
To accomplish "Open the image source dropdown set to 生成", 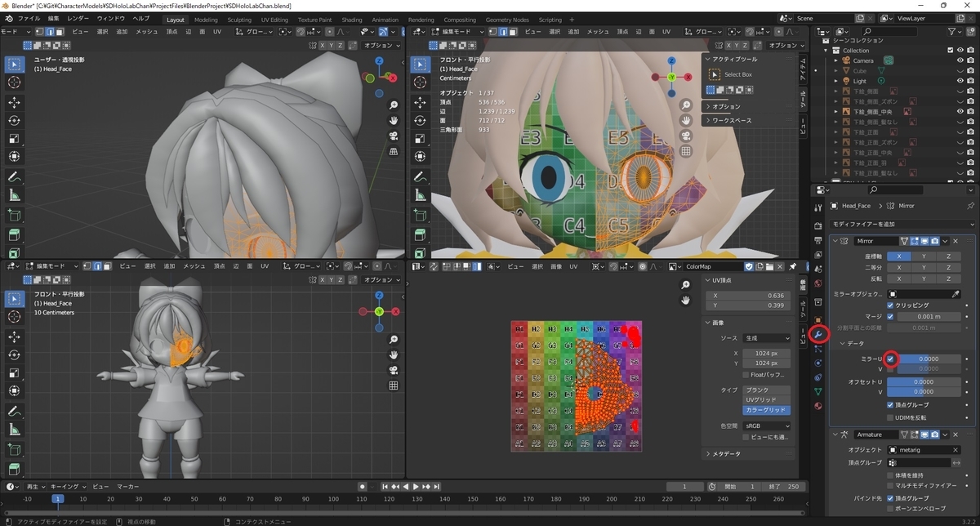I will coord(767,338).
